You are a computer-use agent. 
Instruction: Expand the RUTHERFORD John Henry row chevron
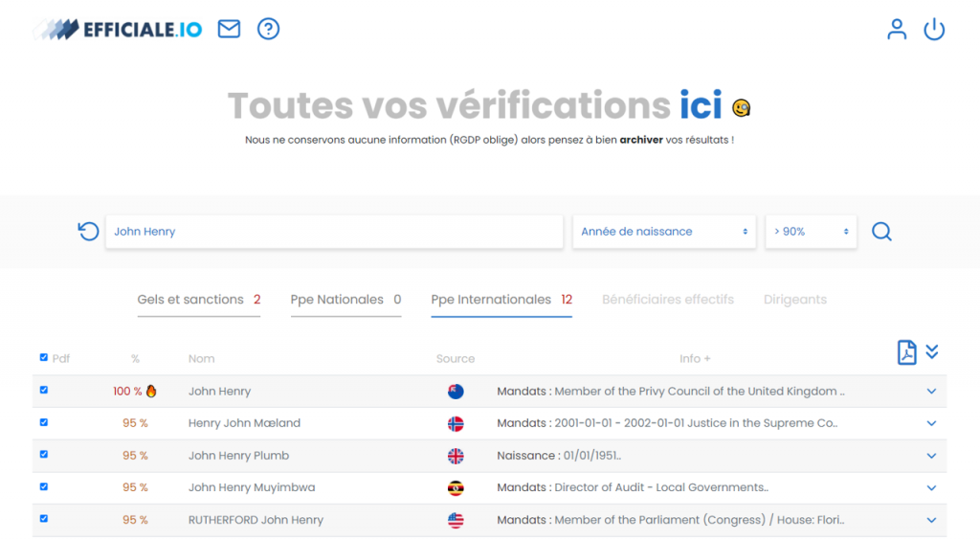pos(931,520)
